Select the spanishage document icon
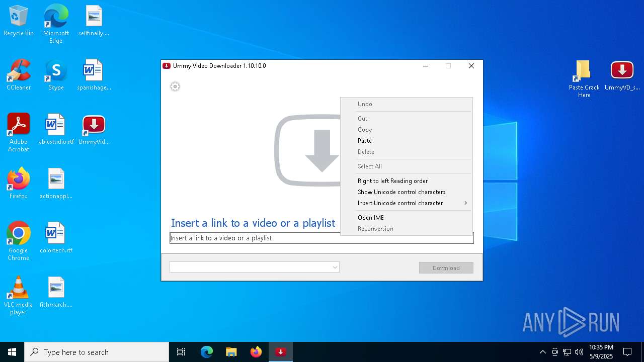 click(94, 75)
